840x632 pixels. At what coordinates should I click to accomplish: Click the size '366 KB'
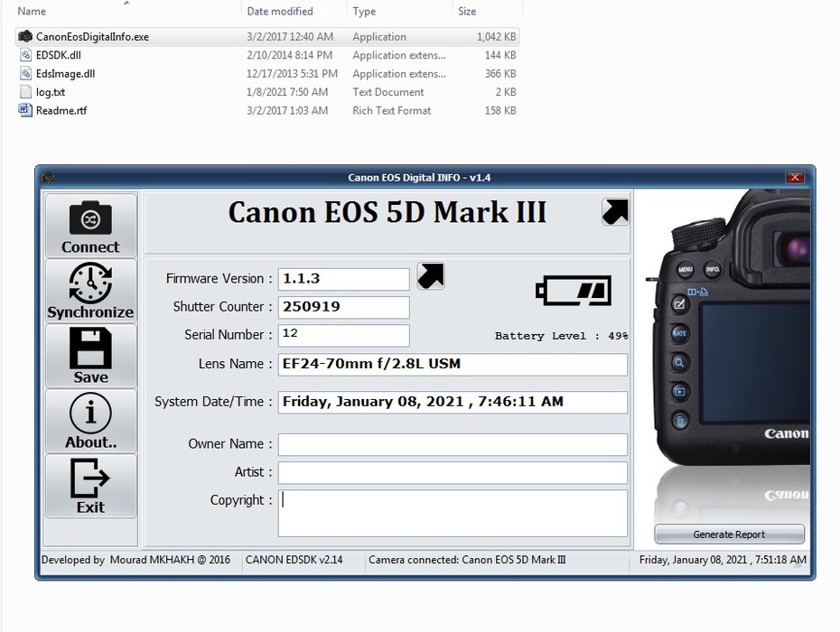point(500,74)
